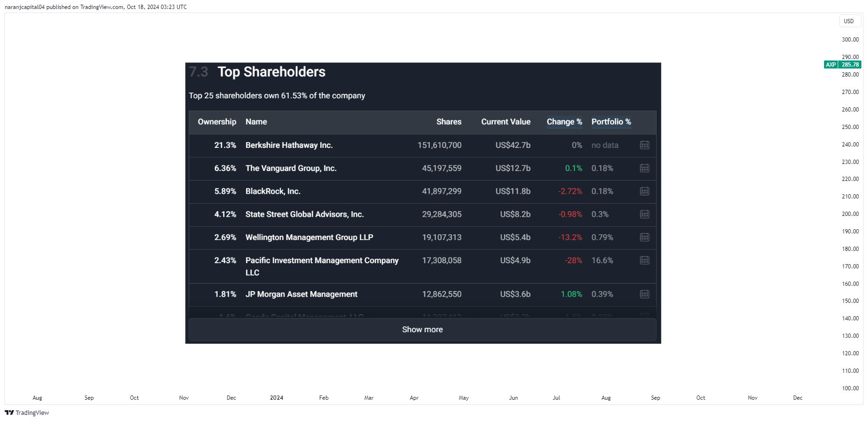Click Pacific Investment Management Company LLC name
Viewport: 868px width, 421px height.
pos(322,266)
